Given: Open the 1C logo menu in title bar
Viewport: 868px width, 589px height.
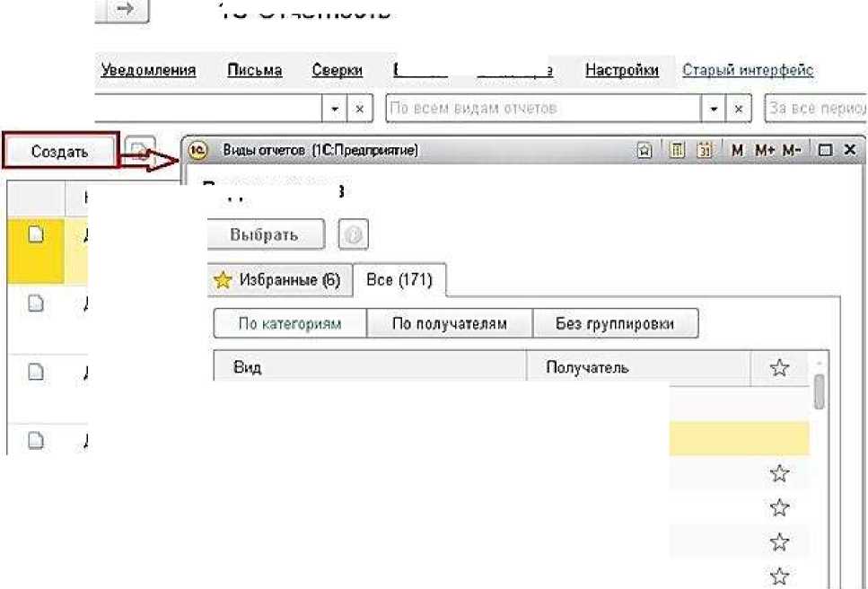Looking at the screenshot, I should [198, 150].
